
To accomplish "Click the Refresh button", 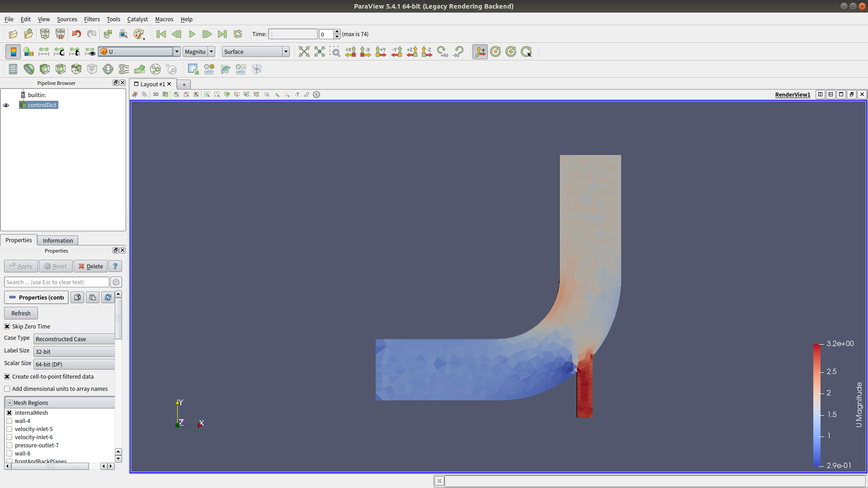I will [x=21, y=314].
